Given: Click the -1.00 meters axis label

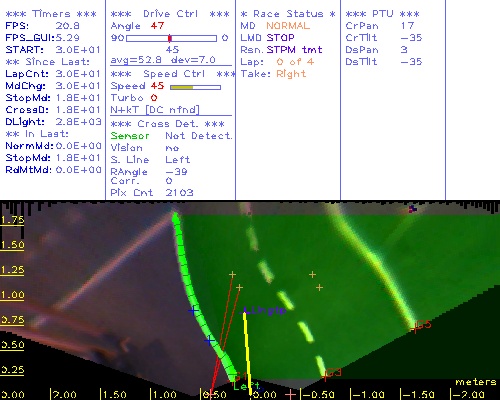Looking at the screenshot, I should 369,395.
